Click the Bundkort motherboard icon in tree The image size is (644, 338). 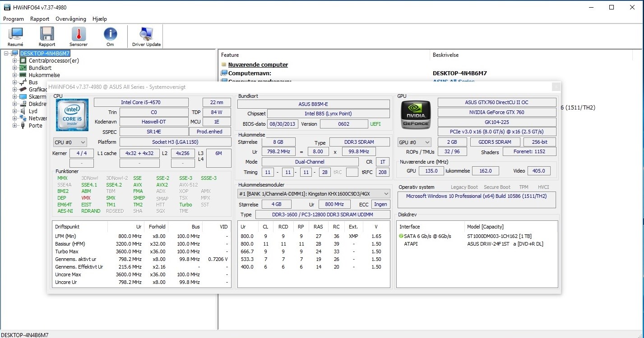tap(23, 68)
